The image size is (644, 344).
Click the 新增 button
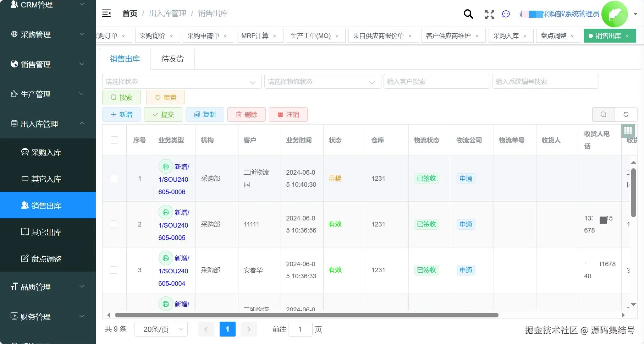click(121, 114)
